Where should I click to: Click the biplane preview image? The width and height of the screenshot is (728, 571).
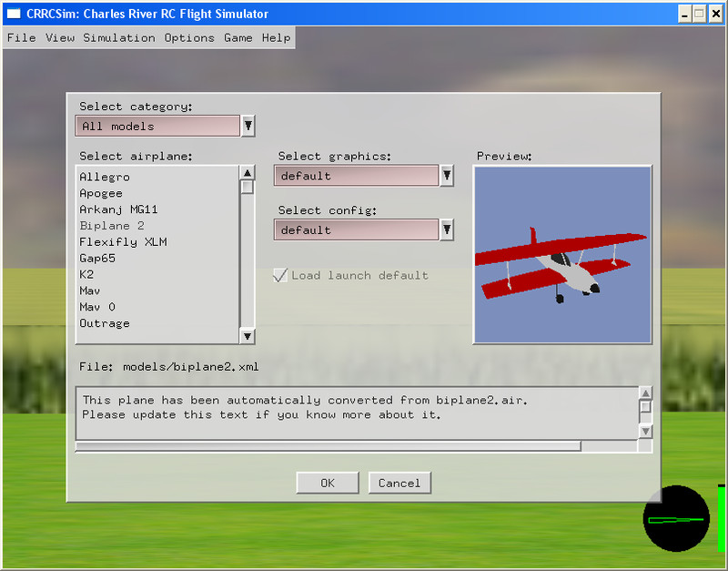[562, 255]
